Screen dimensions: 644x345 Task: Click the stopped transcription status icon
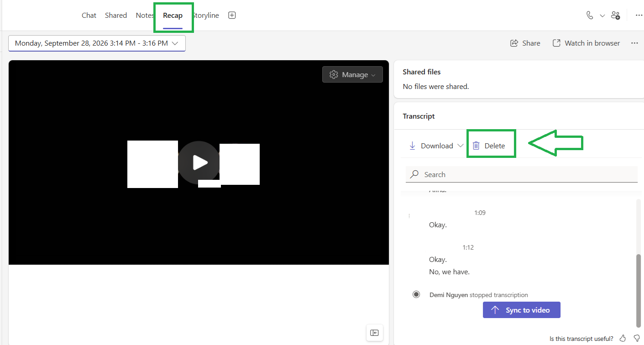416,294
